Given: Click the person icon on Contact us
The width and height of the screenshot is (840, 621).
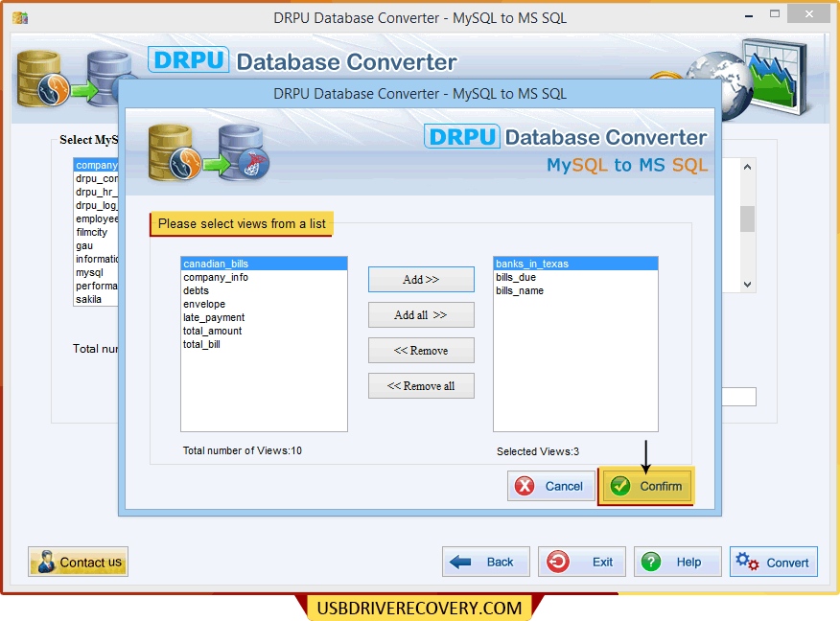Looking at the screenshot, I should (46, 562).
